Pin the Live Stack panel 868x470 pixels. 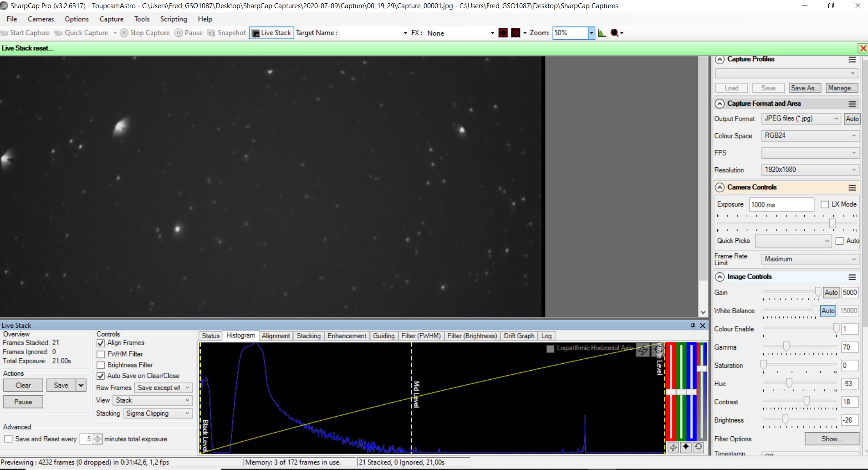[693, 325]
